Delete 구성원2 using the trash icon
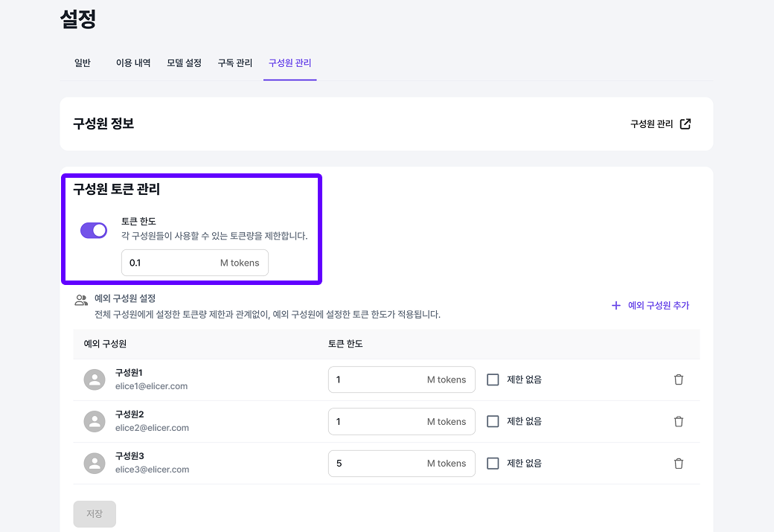Viewport: 774px width, 532px height. click(x=678, y=421)
